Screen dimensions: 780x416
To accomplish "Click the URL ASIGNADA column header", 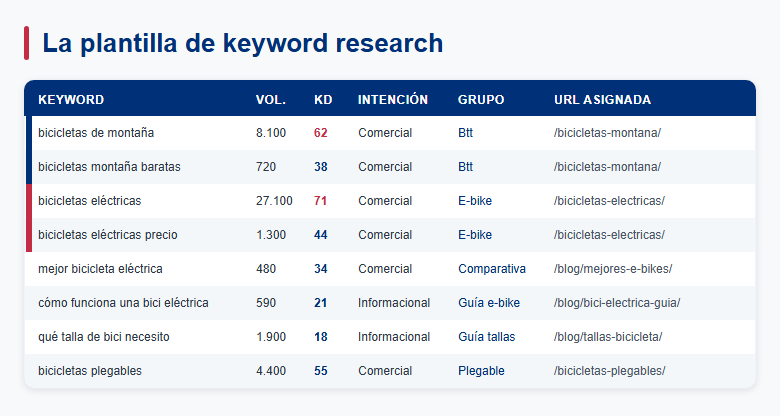I will tap(602, 100).
